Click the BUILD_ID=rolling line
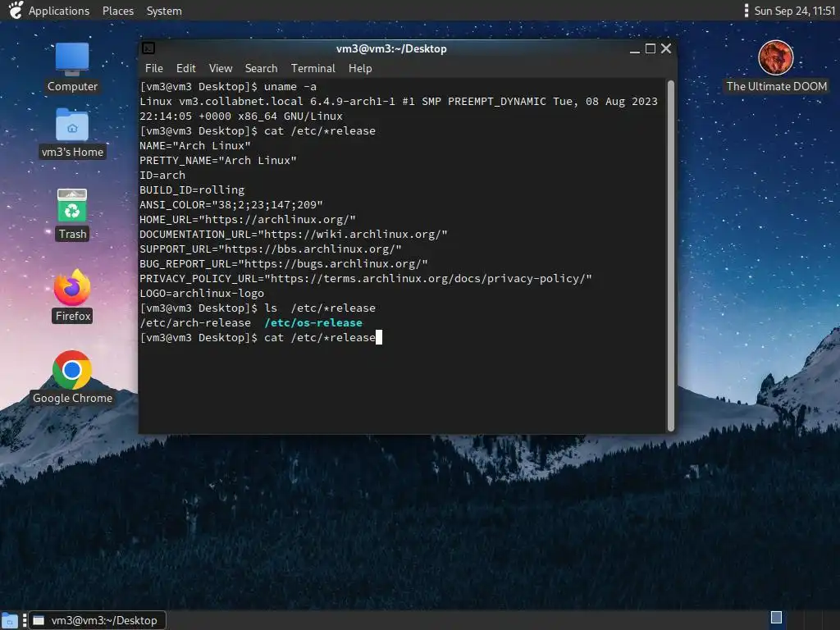Image resolution: width=840 pixels, height=630 pixels. coord(192,189)
